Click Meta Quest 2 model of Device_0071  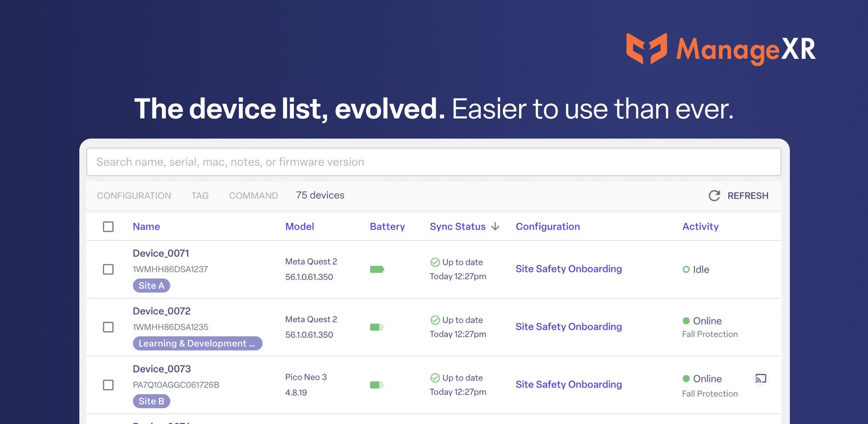pyautogui.click(x=311, y=261)
